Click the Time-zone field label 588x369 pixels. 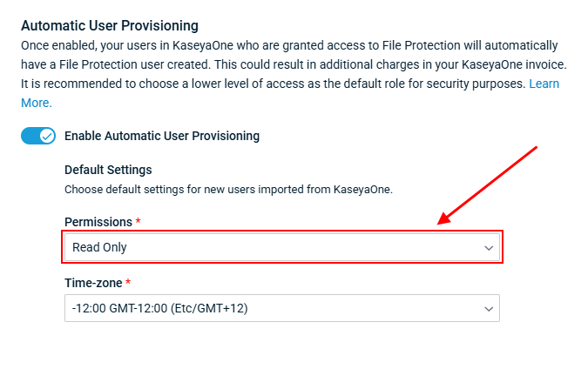(x=93, y=283)
